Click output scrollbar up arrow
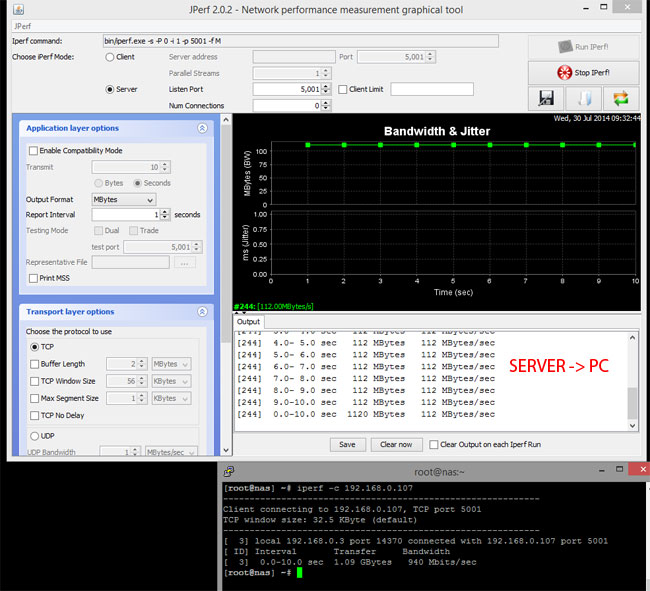Viewport: 650px width, 591px height. [x=632, y=338]
